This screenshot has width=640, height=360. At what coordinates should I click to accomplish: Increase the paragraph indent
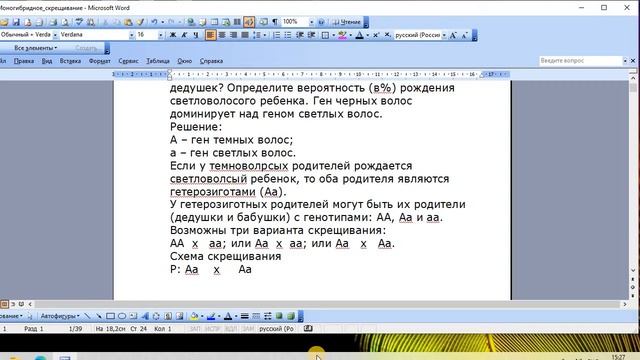pyautogui.click(x=311, y=35)
